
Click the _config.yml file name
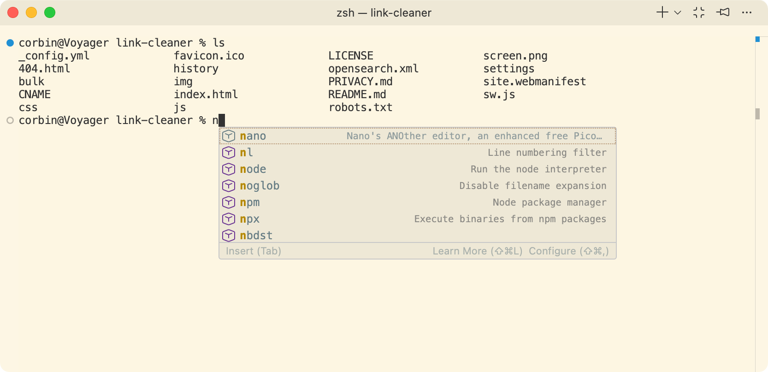coord(54,56)
